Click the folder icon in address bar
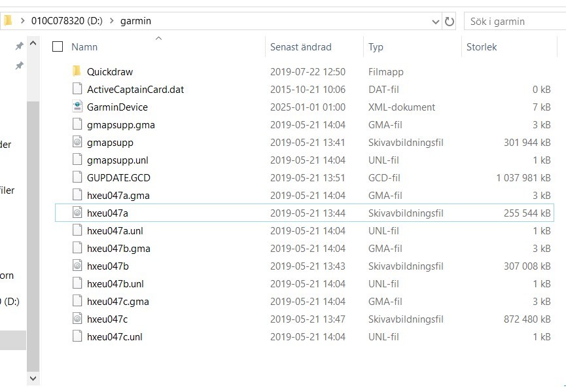Image resolution: width=566 pixels, height=392 pixels. [8, 20]
